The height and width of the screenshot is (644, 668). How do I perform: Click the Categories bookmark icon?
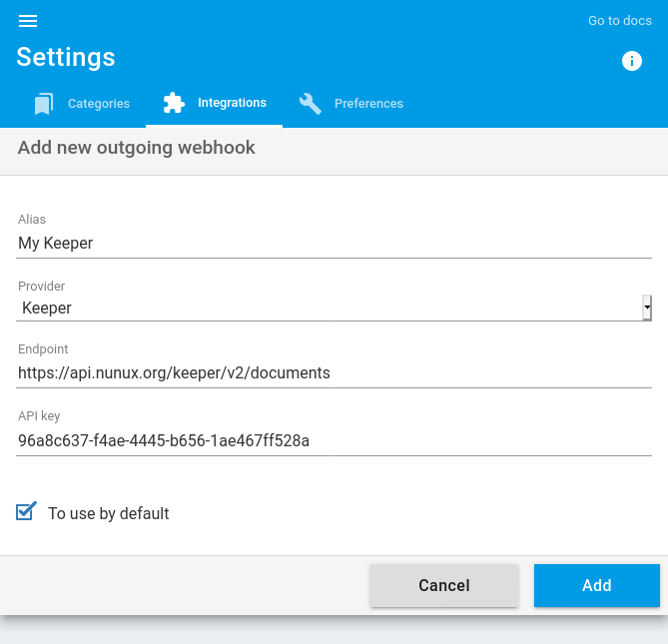pyautogui.click(x=44, y=104)
